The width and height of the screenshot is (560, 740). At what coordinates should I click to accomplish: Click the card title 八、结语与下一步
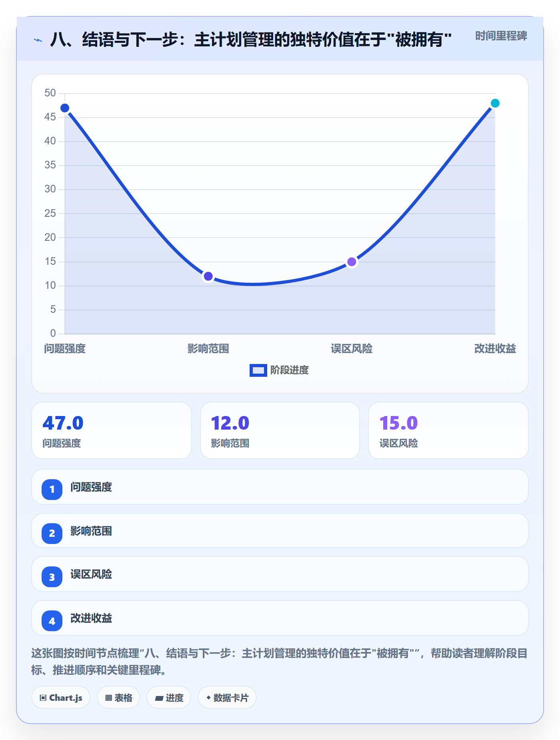(251, 40)
